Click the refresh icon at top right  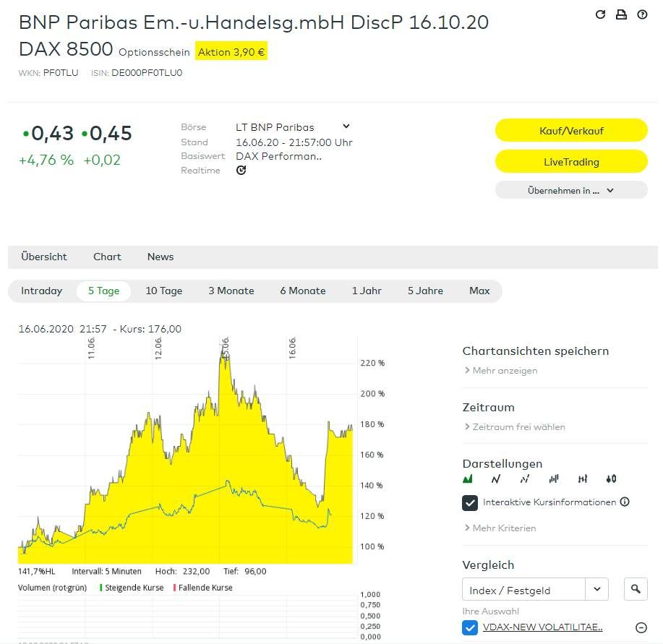tap(599, 14)
